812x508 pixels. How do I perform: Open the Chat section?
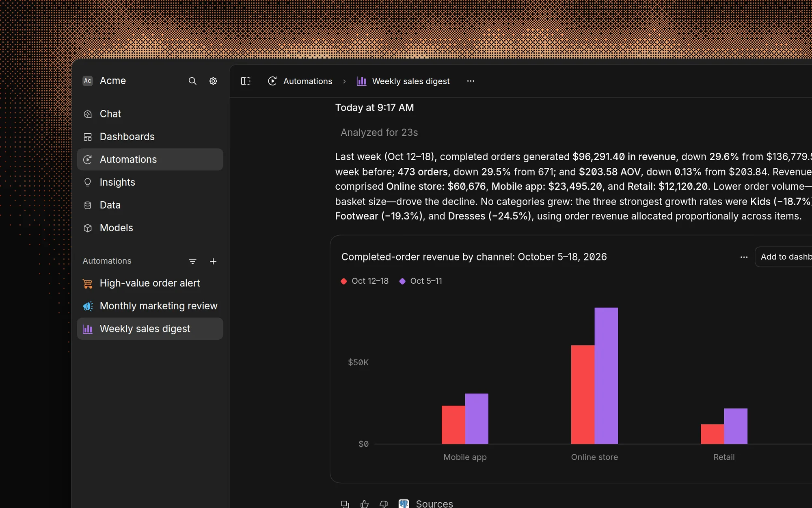(x=150, y=114)
